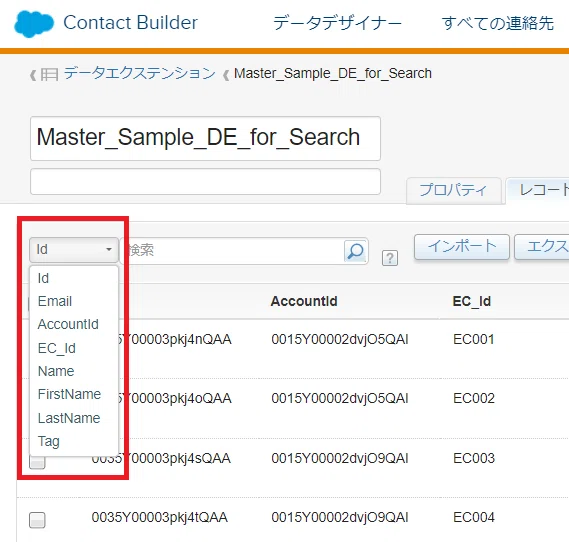Click the Master_Sample_DE_for_Search breadcrumb text

[333, 73]
